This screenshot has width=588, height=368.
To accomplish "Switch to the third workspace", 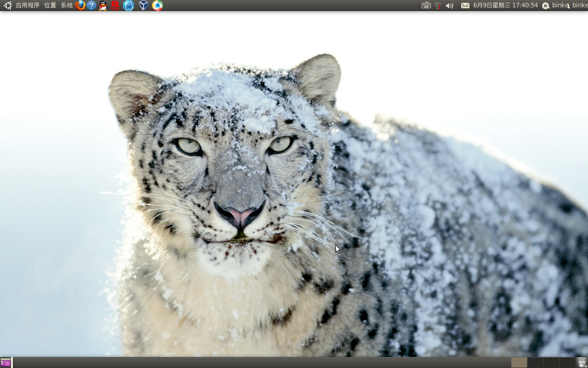I will tap(551, 362).
